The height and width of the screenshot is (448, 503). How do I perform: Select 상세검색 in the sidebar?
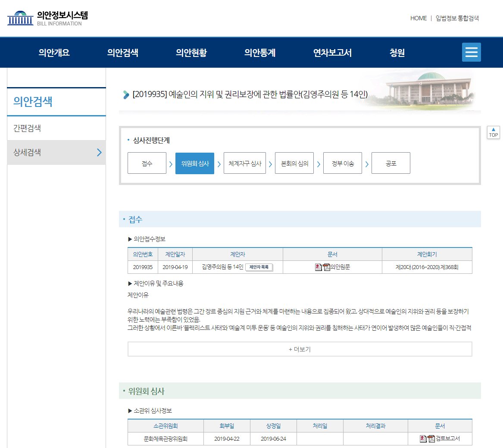56,153
